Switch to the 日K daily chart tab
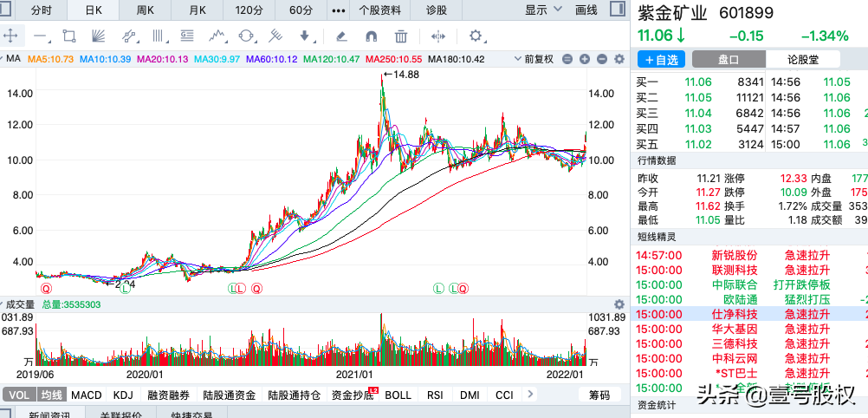This screenshot has height=418, width=868. point(94,10)
